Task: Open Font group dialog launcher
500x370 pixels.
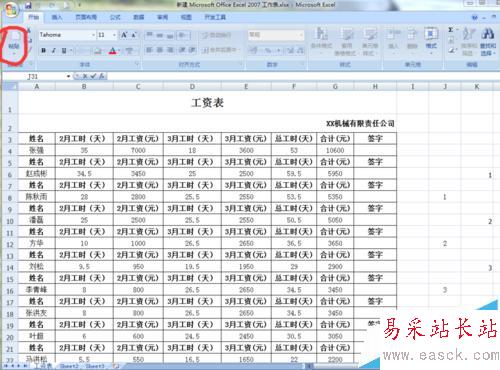Action: pos(137,63)
